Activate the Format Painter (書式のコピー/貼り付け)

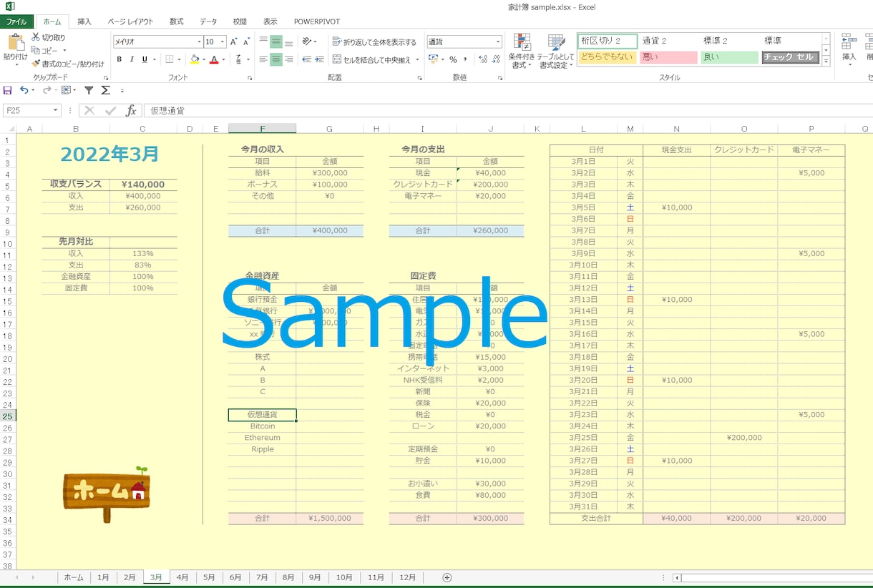[x=67, y=64]
